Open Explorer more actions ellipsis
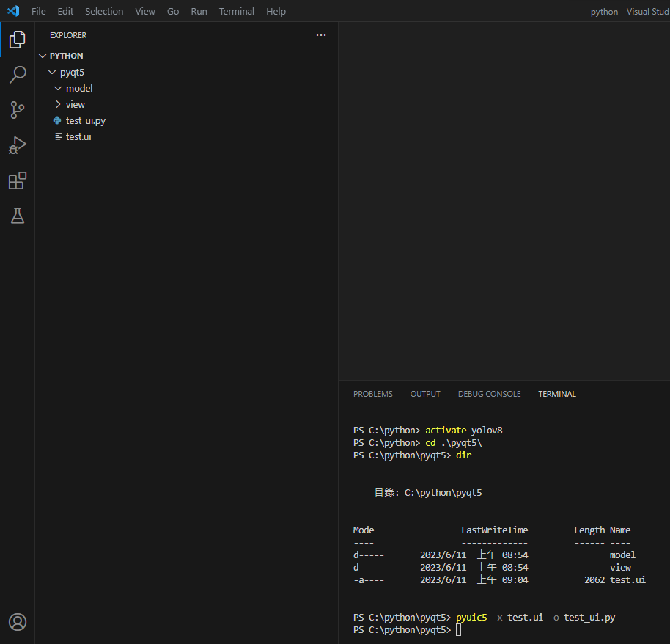 pos(320,35)
